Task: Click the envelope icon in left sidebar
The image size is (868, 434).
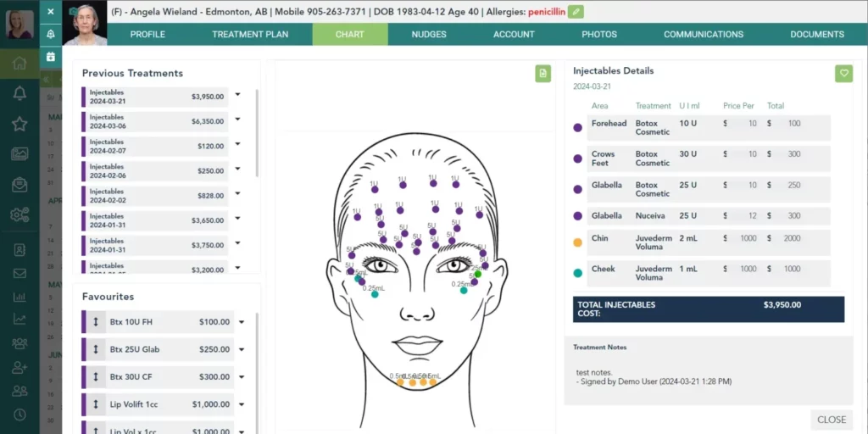Action: 19,273
